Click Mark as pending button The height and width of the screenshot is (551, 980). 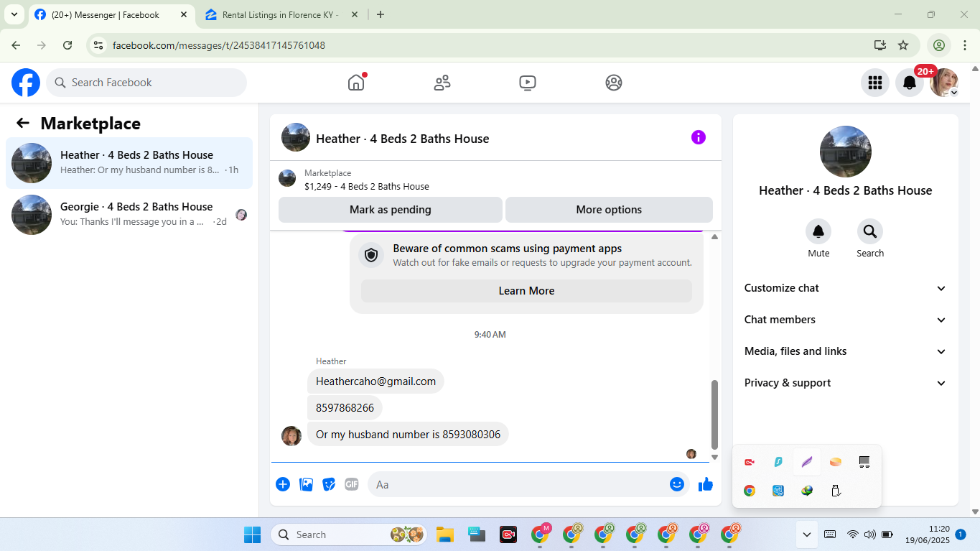click(x=391, y=210)
